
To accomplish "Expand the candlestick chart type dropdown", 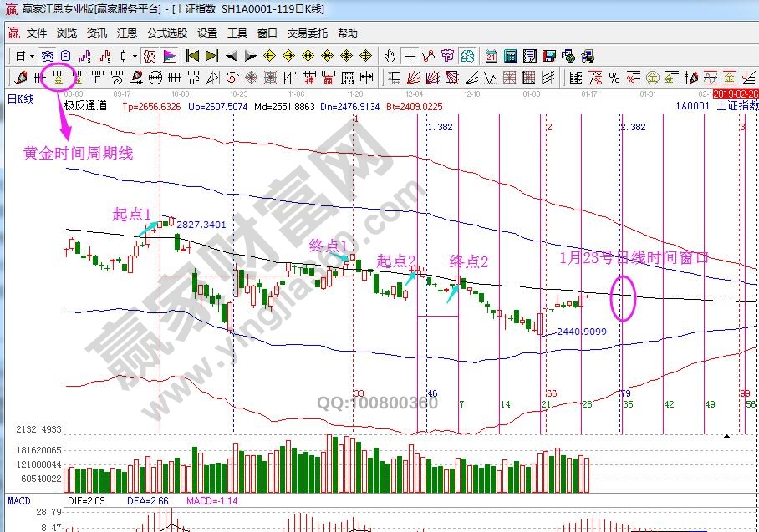I will 135,56.
